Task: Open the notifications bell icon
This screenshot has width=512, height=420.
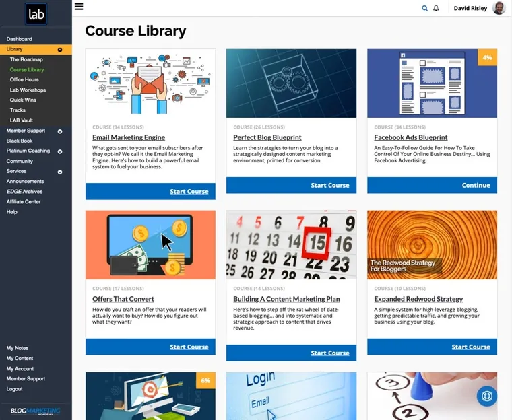Action: pos(436,9)
